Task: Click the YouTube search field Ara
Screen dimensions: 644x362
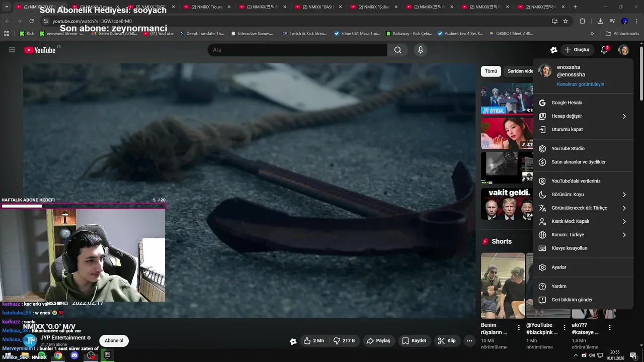Action: [x=297, y=50]
